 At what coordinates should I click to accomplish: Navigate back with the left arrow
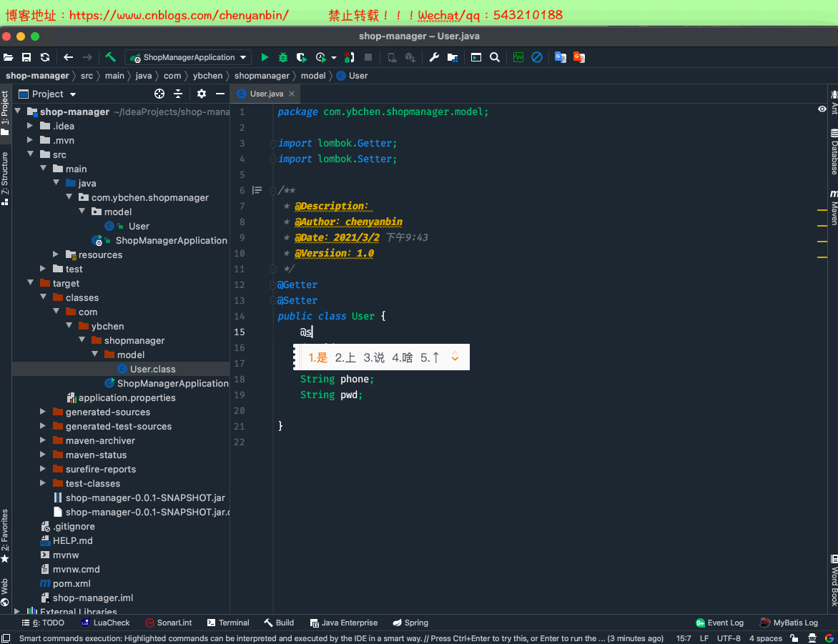tap(68, 57)
